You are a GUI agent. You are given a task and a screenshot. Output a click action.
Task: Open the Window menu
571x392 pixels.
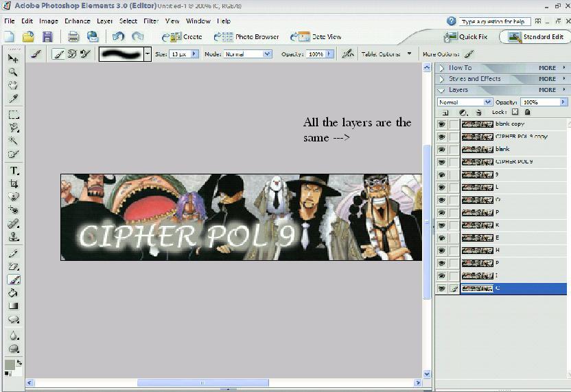198,21
